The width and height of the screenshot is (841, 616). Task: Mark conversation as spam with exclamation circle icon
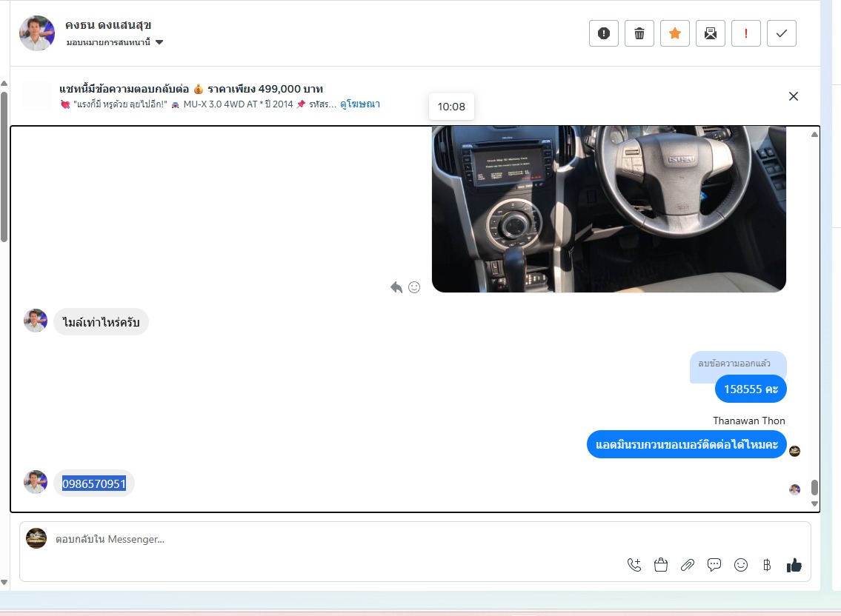pyautogui.click(x=603, y=34)
